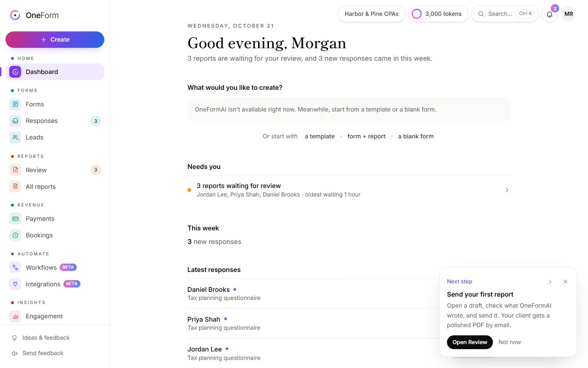Viewport: 588px width, 368px height.
Task: Choose the form + report option
Action: pos(366,137)
